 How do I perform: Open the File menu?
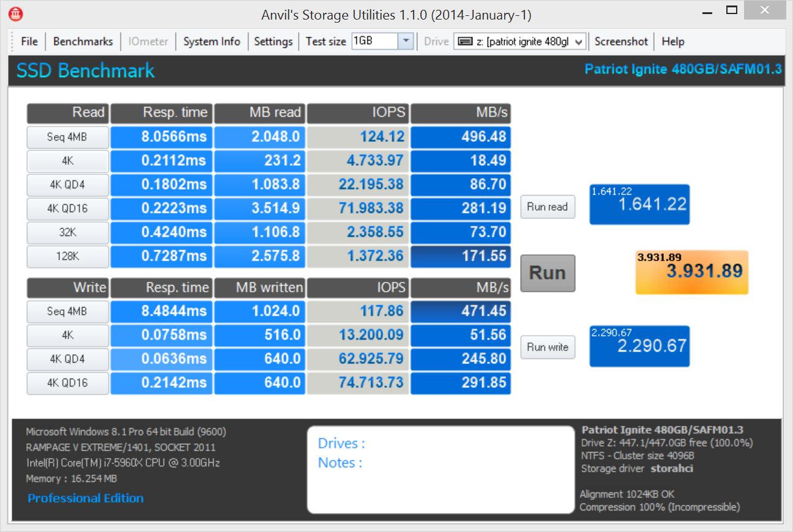coord(29,42)
